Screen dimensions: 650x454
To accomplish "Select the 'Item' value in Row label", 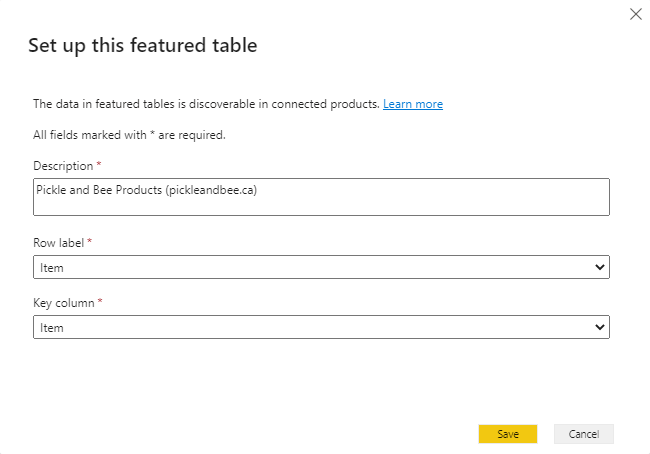I will click(52, 268).
